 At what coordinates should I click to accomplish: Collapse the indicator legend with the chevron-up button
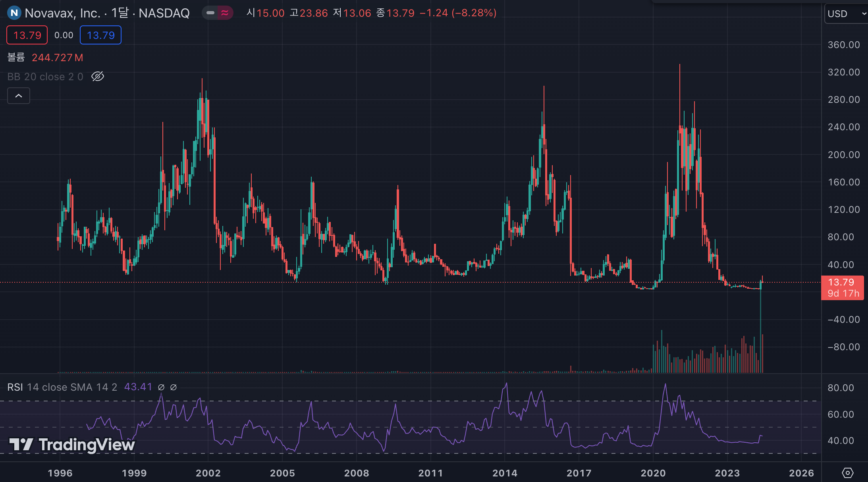pyautogui.click(x=19, y=96)
